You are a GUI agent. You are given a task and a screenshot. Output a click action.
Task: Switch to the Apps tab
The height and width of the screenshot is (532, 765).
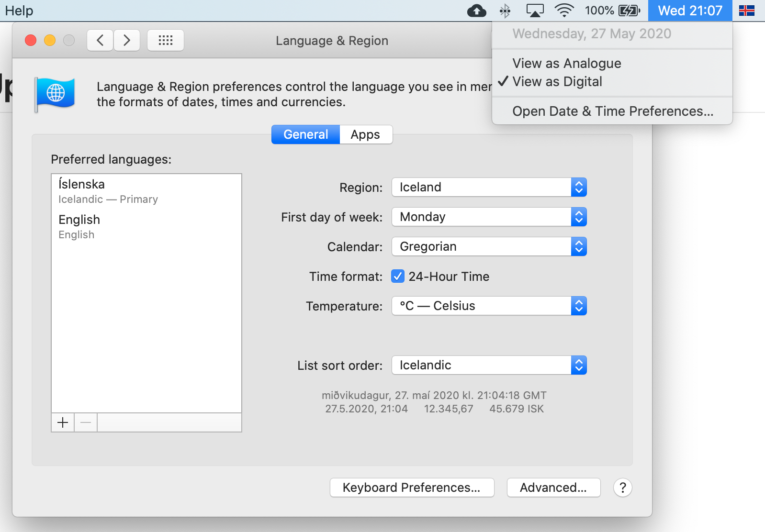(x=365, y=134)
